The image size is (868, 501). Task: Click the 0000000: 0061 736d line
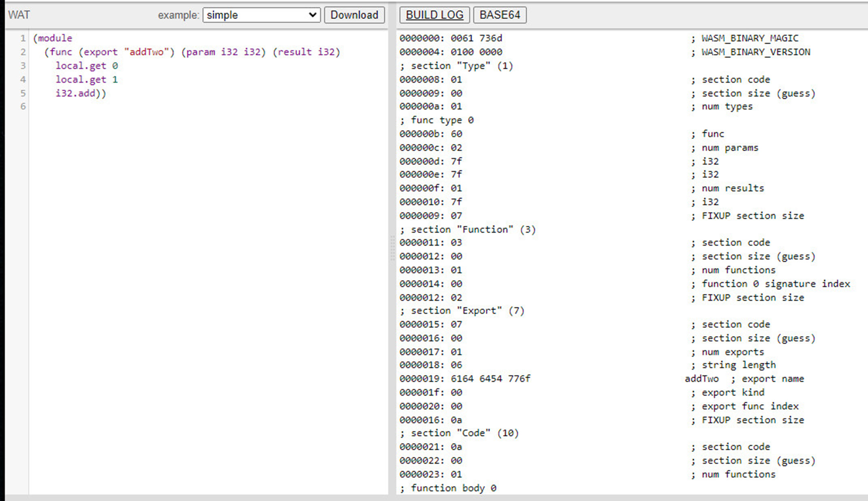coord(451,39)
